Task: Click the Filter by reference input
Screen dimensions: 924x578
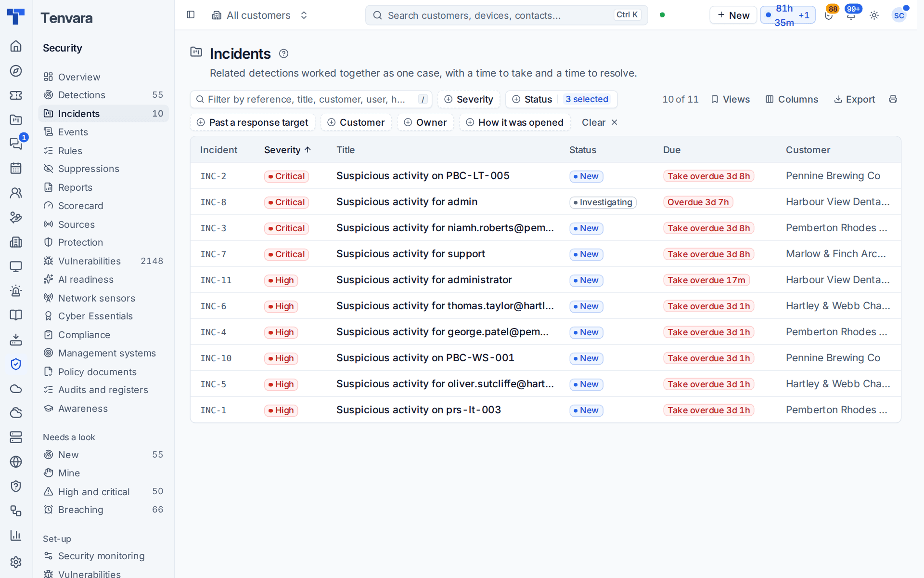Action: click(311, 99)
